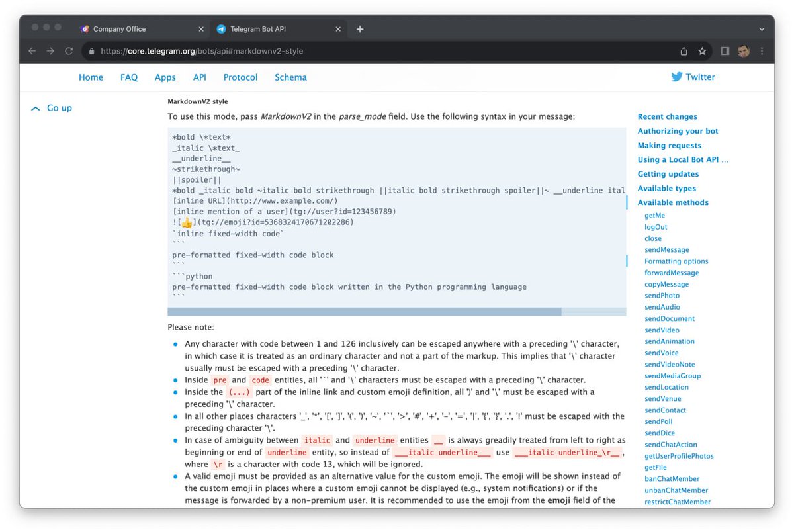
Task: Open sendLocation method link
Action: coord(667,388)
